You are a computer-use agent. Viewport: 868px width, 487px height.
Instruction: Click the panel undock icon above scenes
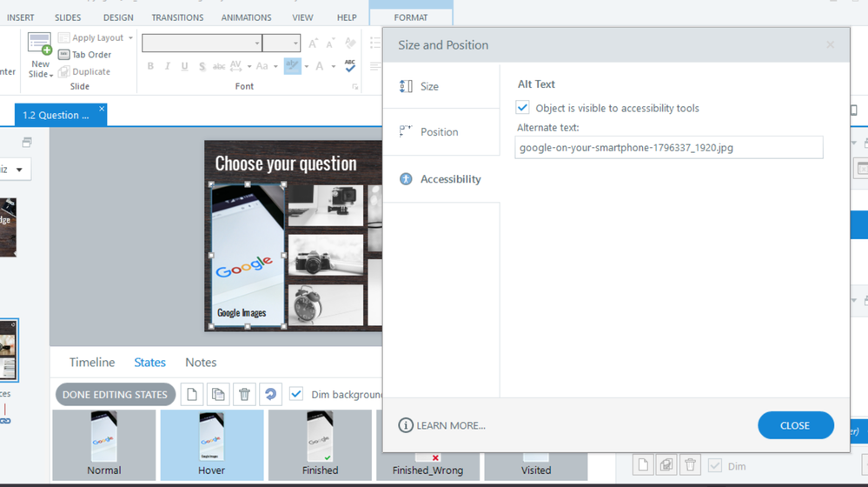click(x=27, y=143)
